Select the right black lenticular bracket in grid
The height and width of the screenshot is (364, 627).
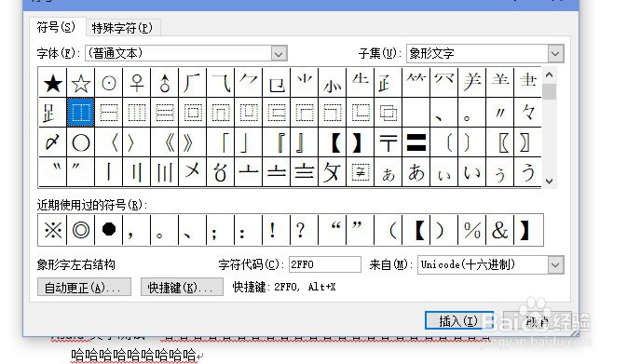pyautogui.click(x=361, y=142)
